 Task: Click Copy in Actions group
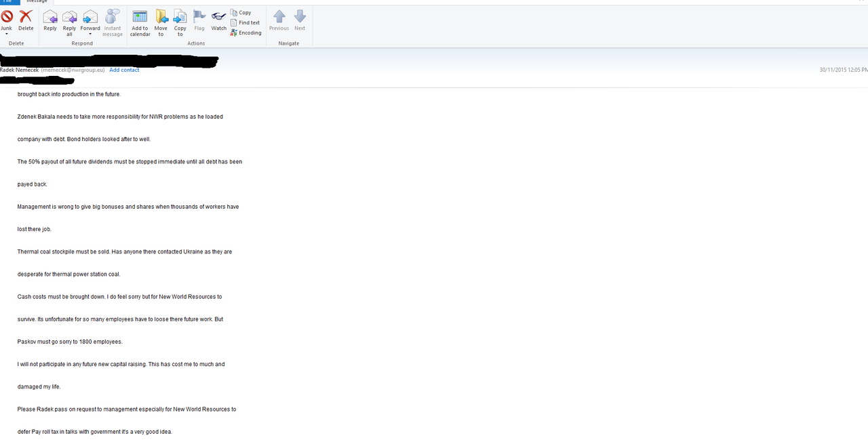[241, 12]
